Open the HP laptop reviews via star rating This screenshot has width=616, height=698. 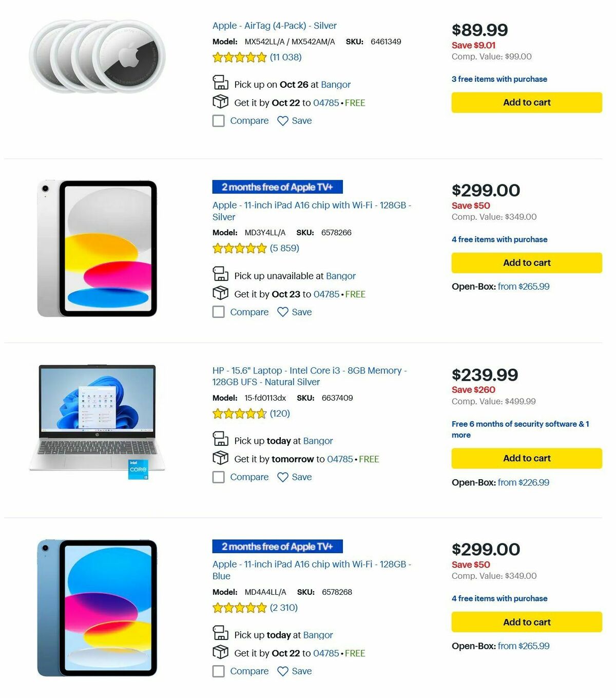pos(239,413)
